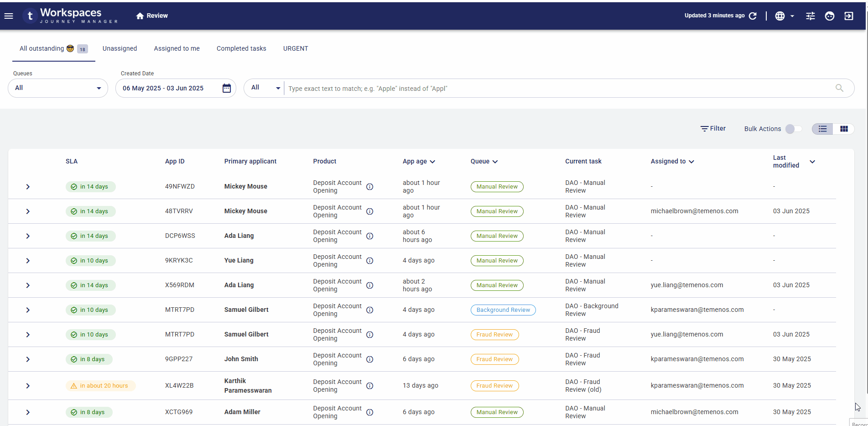Click the home icon beside Review
The image size is (868, 426).
pyautogui.click(x=140, y=16)
